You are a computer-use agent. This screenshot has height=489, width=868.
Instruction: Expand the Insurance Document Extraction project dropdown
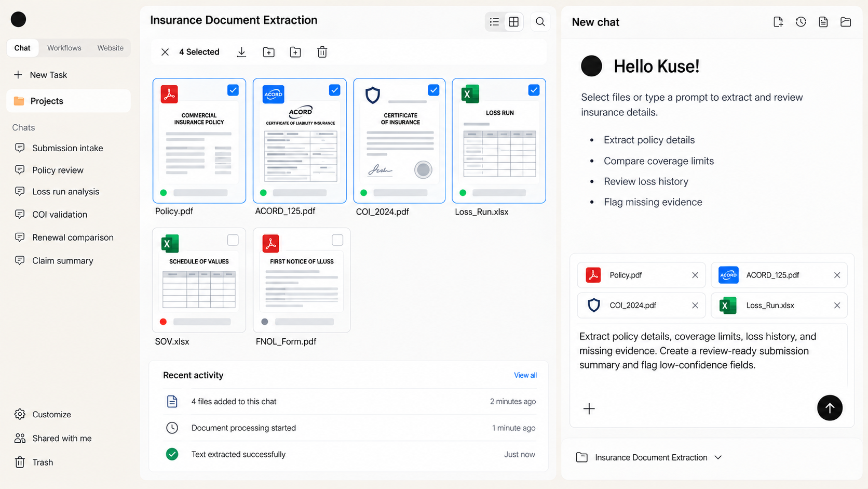tap(649, 457)
